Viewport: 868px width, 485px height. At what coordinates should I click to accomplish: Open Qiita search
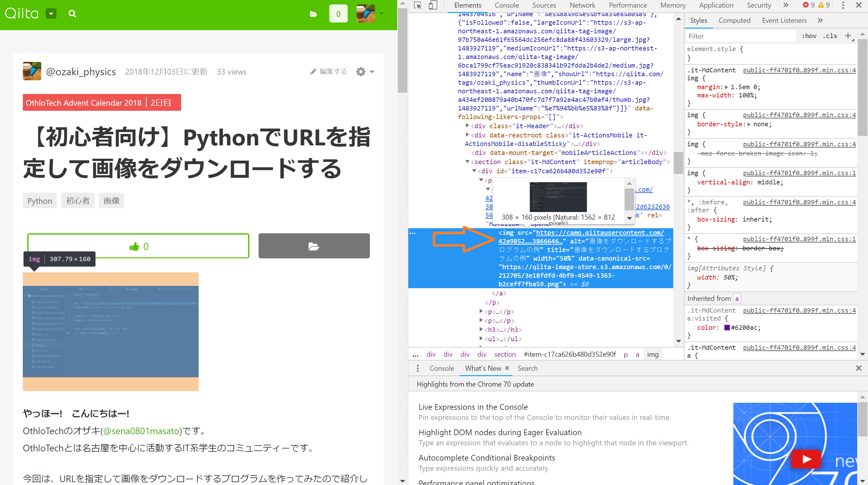click(72, 13)
